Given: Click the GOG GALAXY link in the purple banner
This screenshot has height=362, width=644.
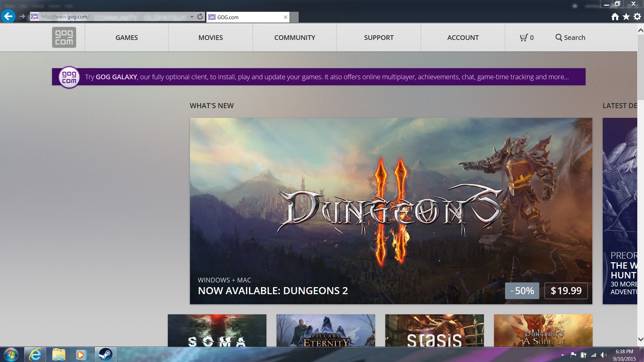Looking at the screenshot, I should [116, 77].
